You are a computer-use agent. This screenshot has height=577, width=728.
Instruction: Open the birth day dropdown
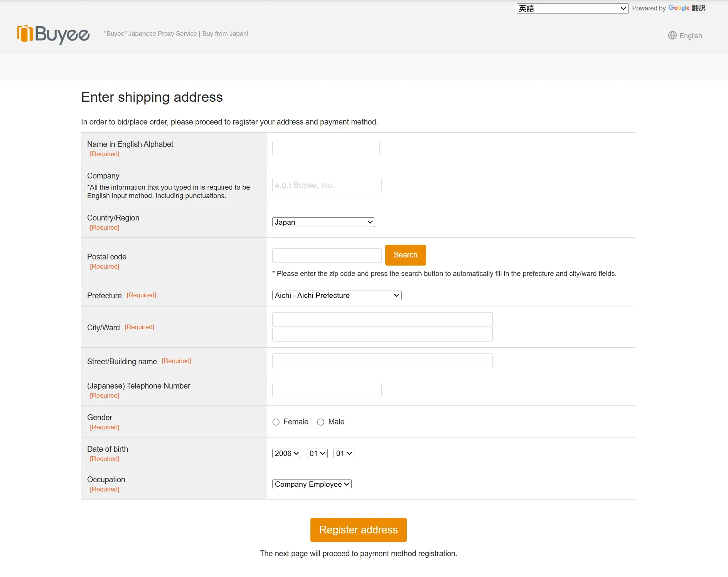(x=344, y=454)
